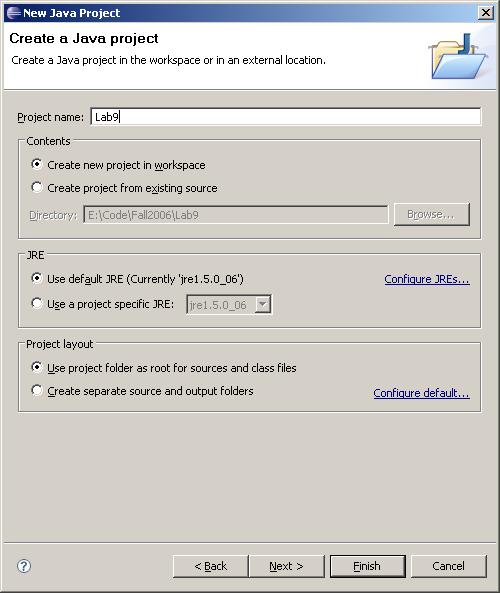This screenshot has width=500, height=593.
Task: Click the help question mark icon
Action: pyautogui.click(x=24, y=566)
